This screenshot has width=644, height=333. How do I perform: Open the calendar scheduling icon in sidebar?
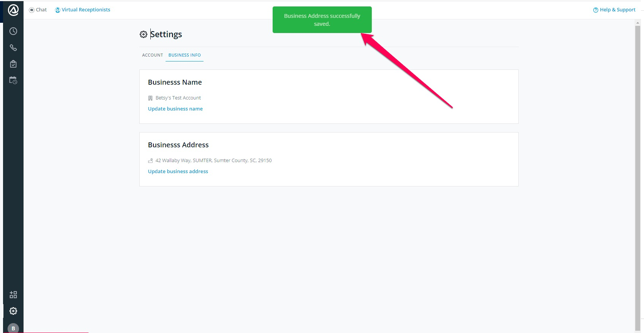coord(13,80)
